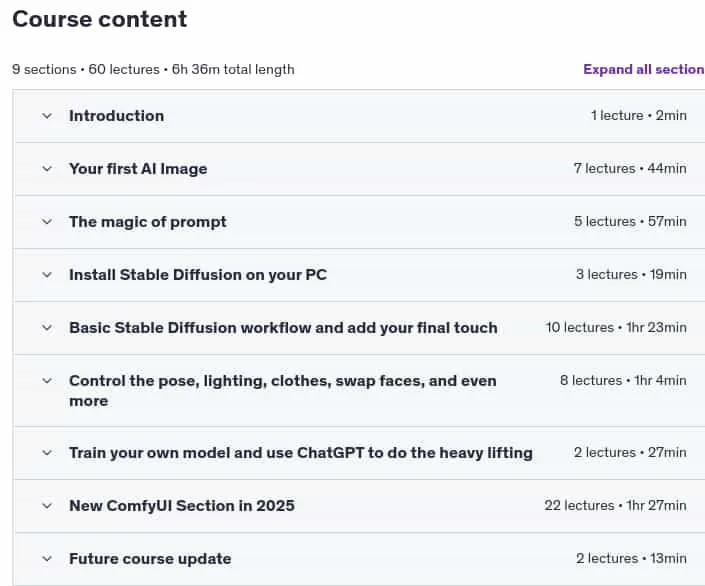Screen dimensions: 705x586
Task: Open chevron for New ComfyUI Section in 2025
Action: pyautogui.click(x=47, y=506)
